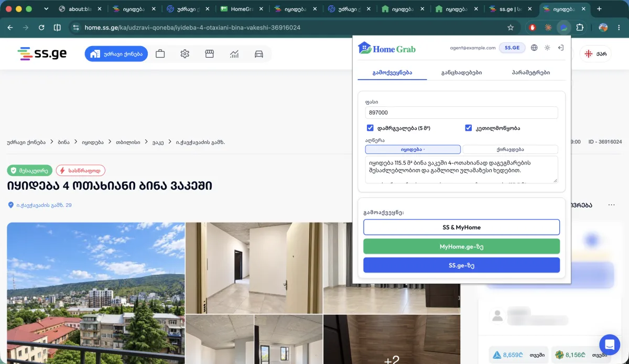Close the about:blank browser tab
The height and width of the screenshot is (364, 629).
(99, 9)
